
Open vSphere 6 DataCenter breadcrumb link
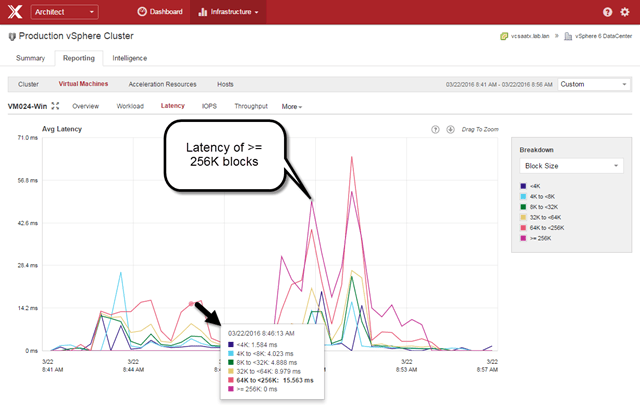(x=603, y=36)
